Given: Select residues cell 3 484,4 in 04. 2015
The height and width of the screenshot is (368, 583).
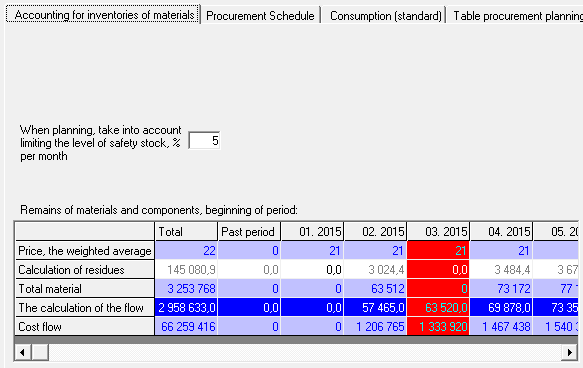Looking at the screenshot, I should pos(501,269).
